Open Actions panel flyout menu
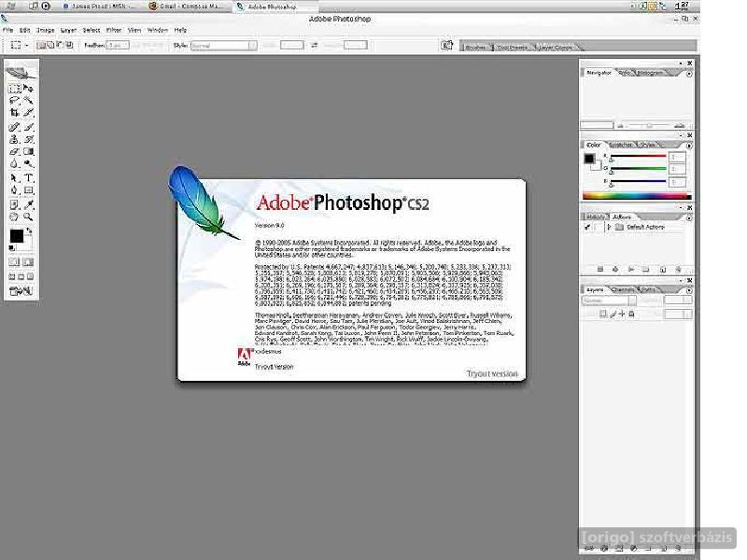This screenshot has height=560, width=747. [689, 218]
